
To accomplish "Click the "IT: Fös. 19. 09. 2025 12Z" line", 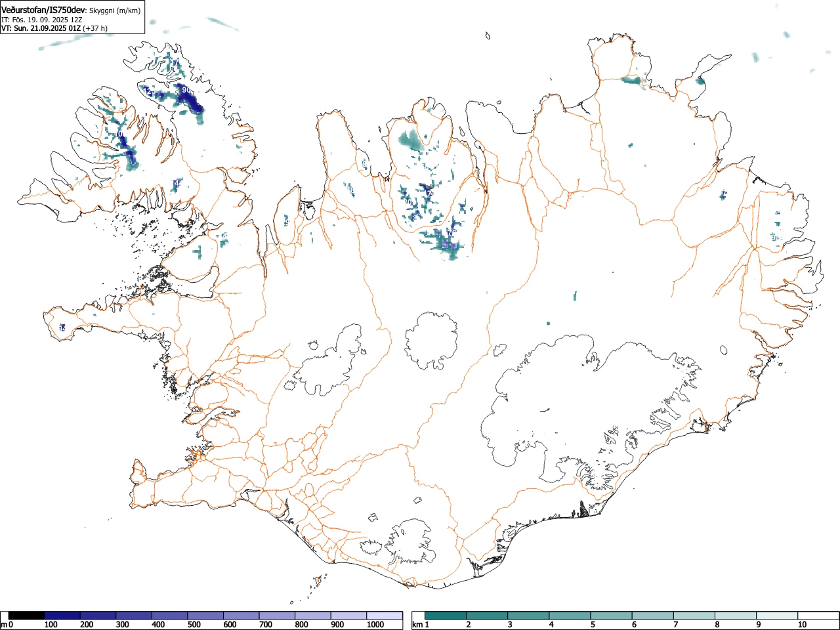I will (x=41, y=20).
